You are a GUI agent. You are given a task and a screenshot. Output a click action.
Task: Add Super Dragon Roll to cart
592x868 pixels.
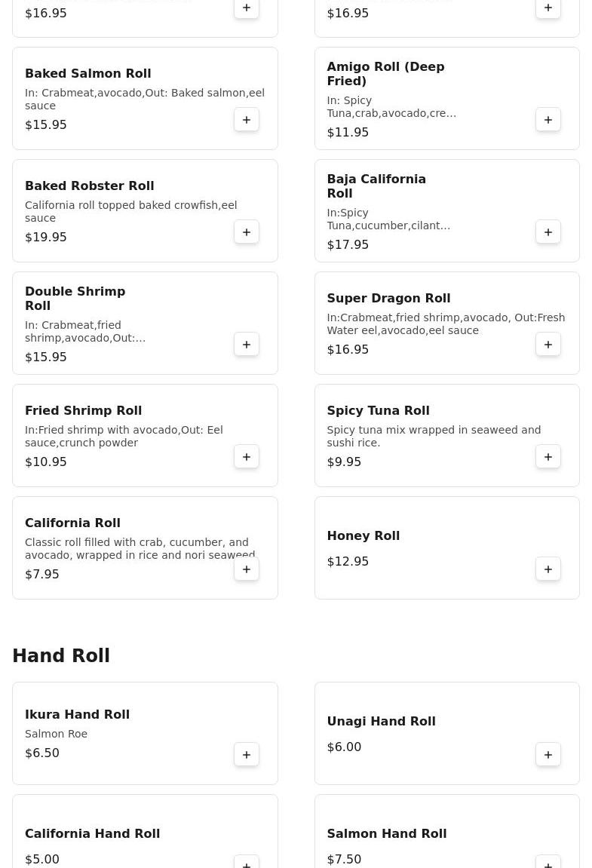click(548, 345)
